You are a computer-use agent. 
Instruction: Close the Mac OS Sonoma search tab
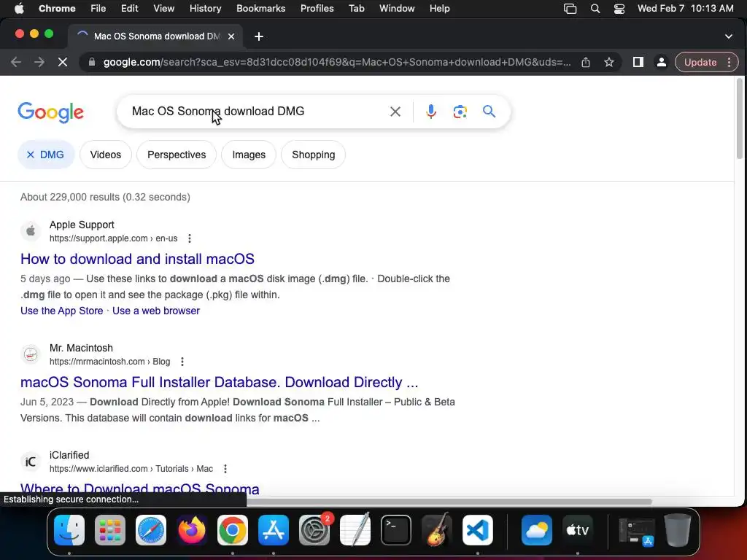coord(231,36)
